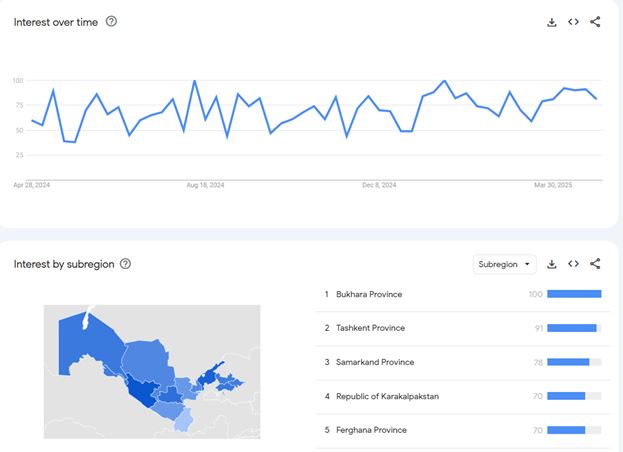Image resolution: width=623 pixels, height=452 pixels.
Task: Click Tashkent Province's interest bar showing 91
Action: tap(574, 328)
